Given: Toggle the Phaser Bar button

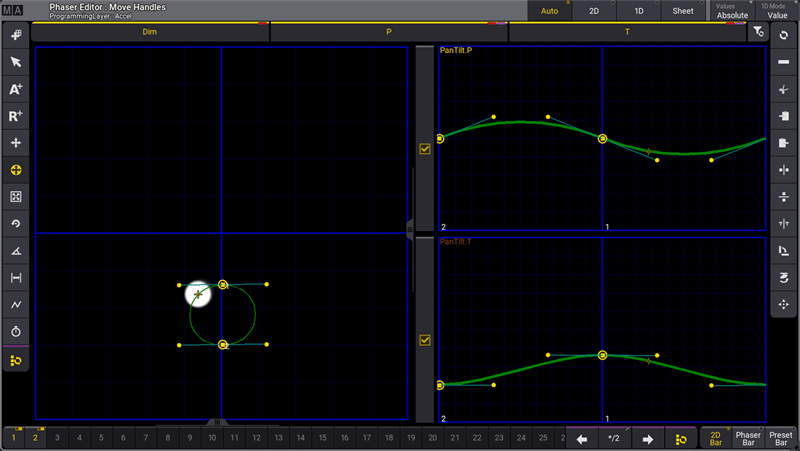Looking at the screenshot, I should [x=748, y=438].
